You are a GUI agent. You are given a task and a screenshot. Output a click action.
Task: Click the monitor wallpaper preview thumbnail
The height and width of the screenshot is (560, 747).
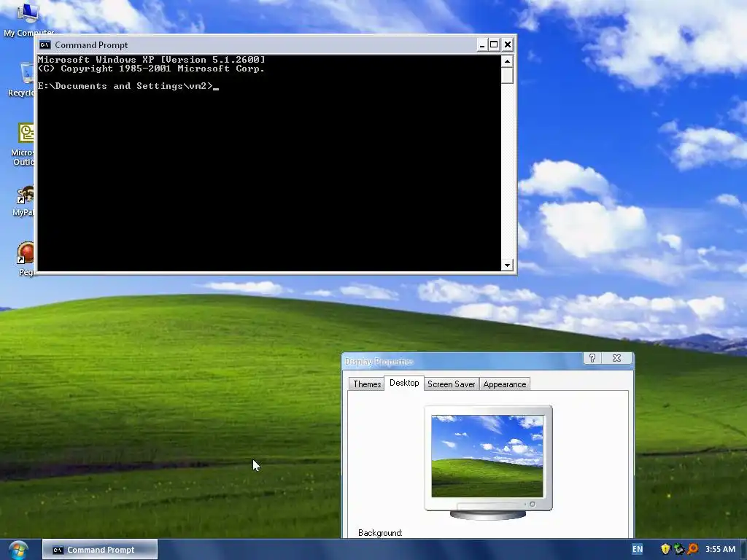pyautogui.click(x=487, y=456)
